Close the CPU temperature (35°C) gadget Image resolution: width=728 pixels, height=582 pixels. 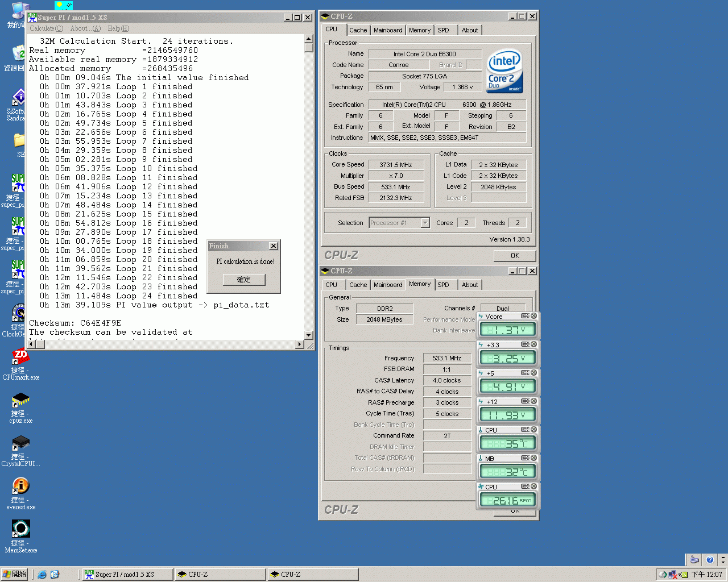[533, 430]
